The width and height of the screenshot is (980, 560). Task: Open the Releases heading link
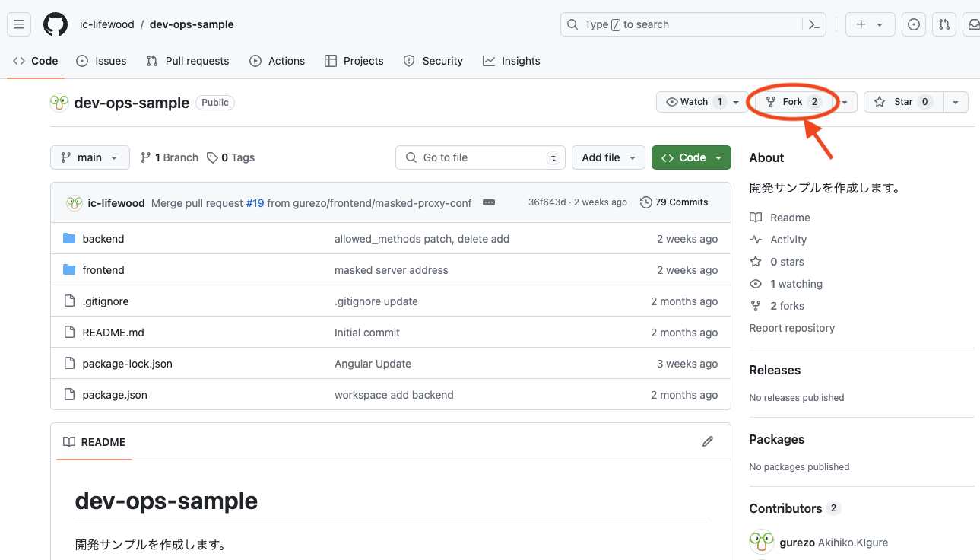pyautogui.click(x=775, y=370)
